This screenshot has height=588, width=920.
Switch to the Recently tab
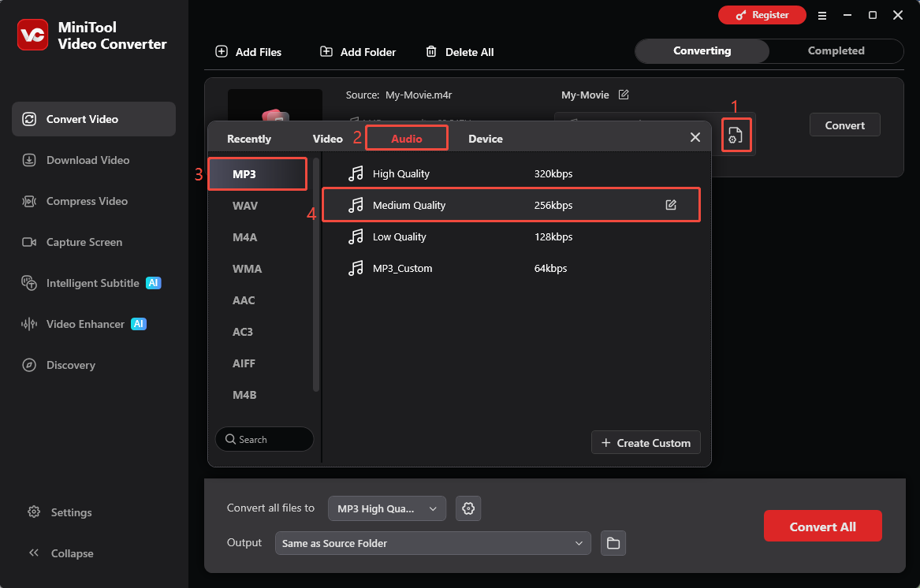tap(249, 139)
